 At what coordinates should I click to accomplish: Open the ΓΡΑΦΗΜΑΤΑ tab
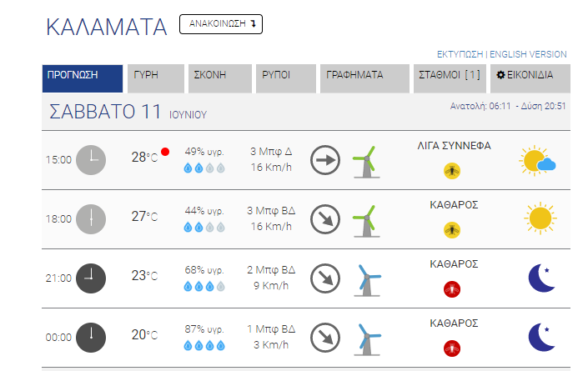(x=364, y=78)
